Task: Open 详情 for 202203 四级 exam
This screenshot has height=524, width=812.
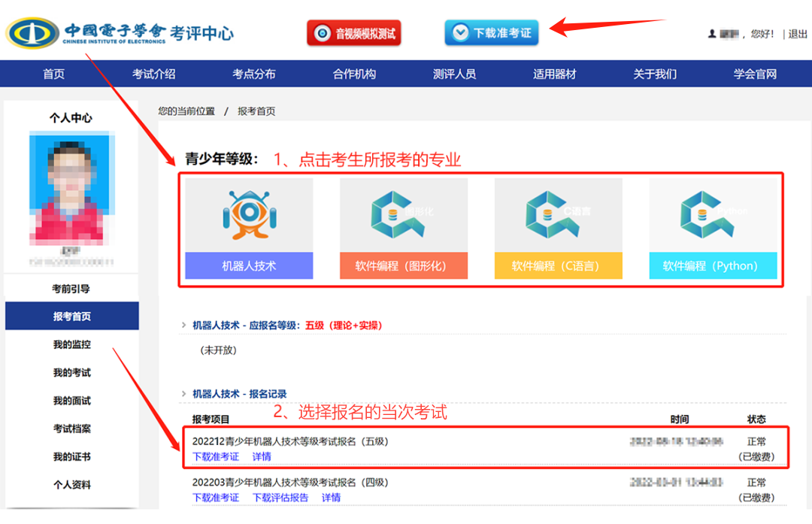Action: [x=331, y=498]
